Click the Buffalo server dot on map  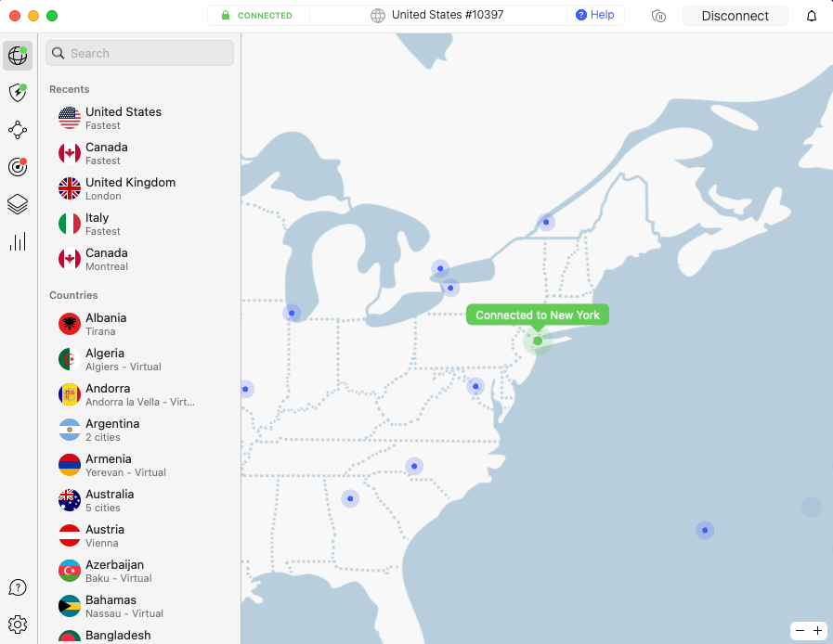(450, 288)
